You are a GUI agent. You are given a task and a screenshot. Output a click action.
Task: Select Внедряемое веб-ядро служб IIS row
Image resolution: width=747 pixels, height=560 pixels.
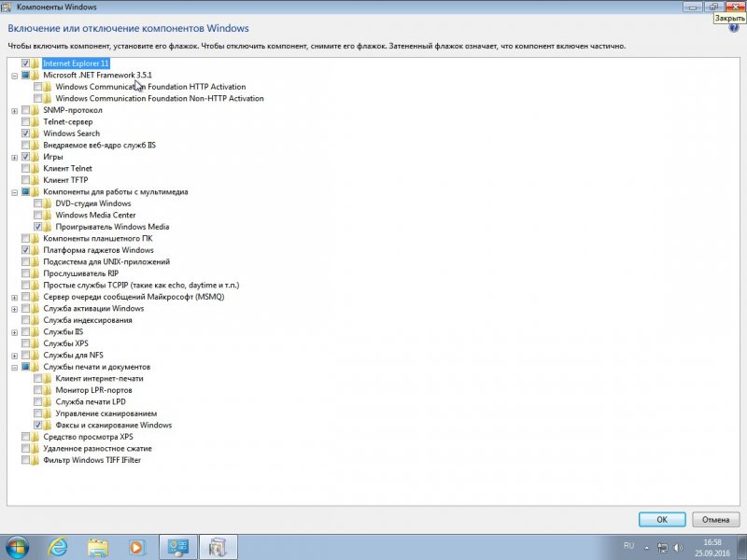point(99,146)
